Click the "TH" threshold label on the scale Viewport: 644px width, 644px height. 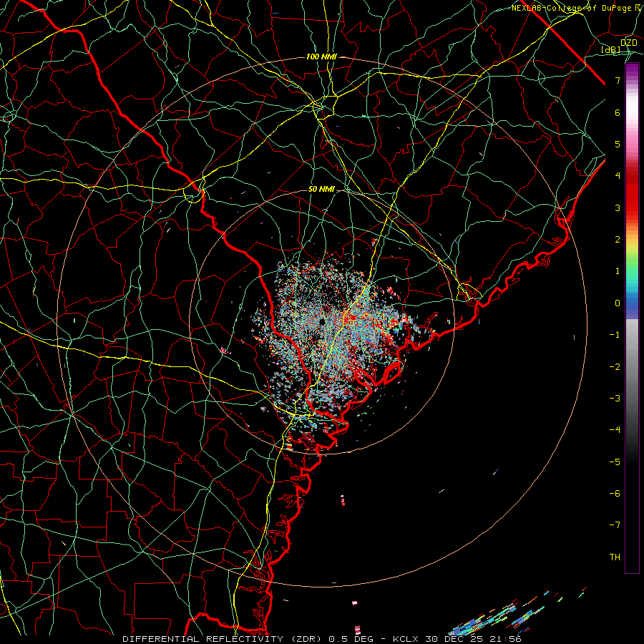pos(615,557)
